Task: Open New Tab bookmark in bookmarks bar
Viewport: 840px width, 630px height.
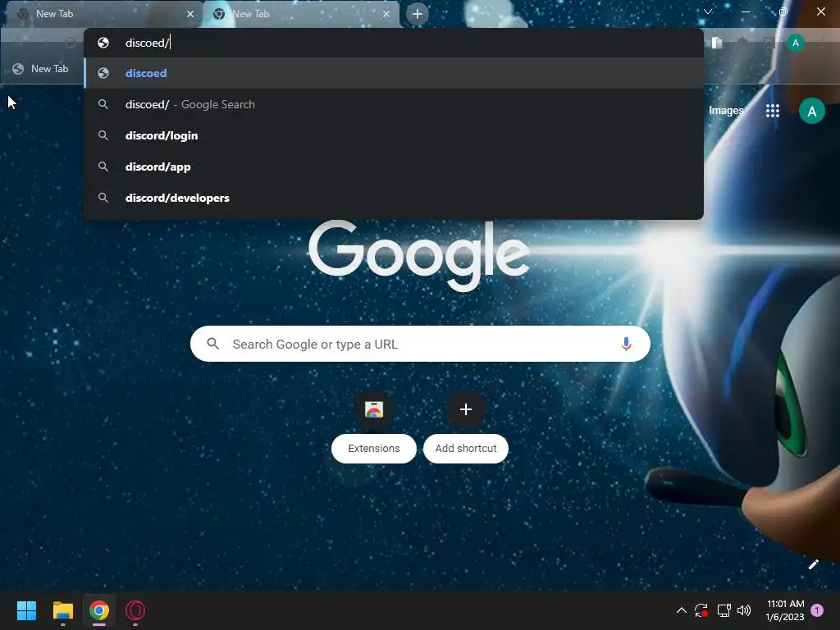Action: pos(41,69)
